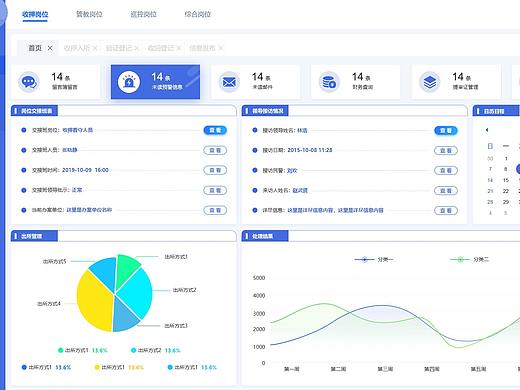Select the 14条 留言簿留言 stat card
This screenshot has width=520, height=390.
[55, 82]
